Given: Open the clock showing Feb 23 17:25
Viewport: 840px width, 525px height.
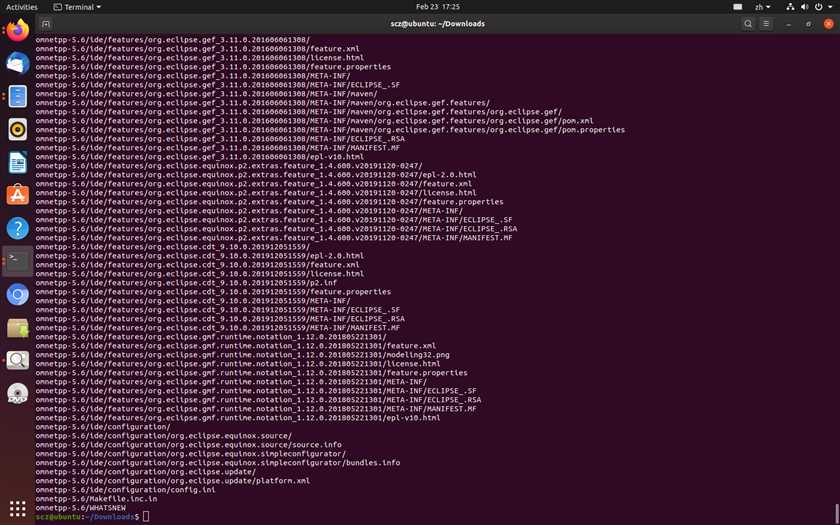Looking at the screenshot, I should [x=438, y=7].
